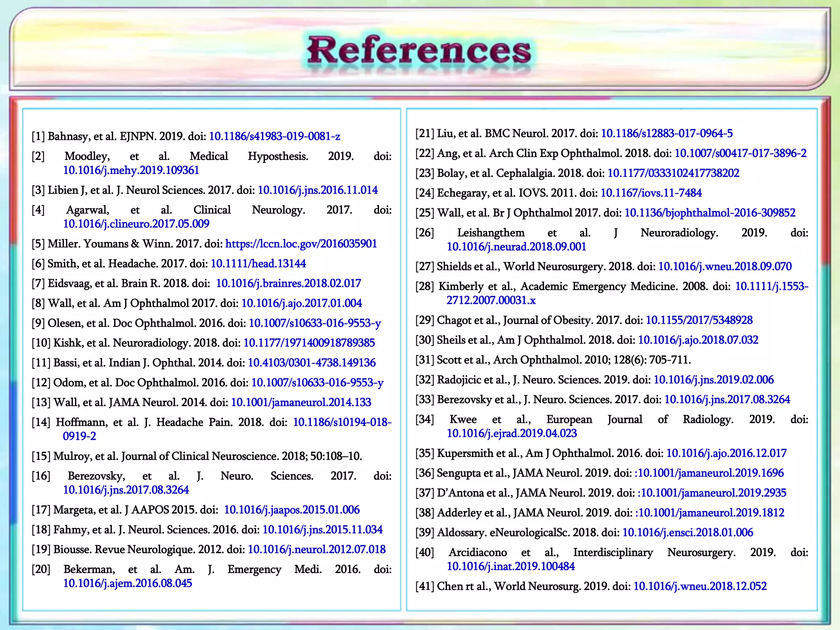Image resolution: width=840 pixels, height=630 pixels.
Task: Click the Kwee European Journal of Radiology DOI link
Action: coord(511,434)
